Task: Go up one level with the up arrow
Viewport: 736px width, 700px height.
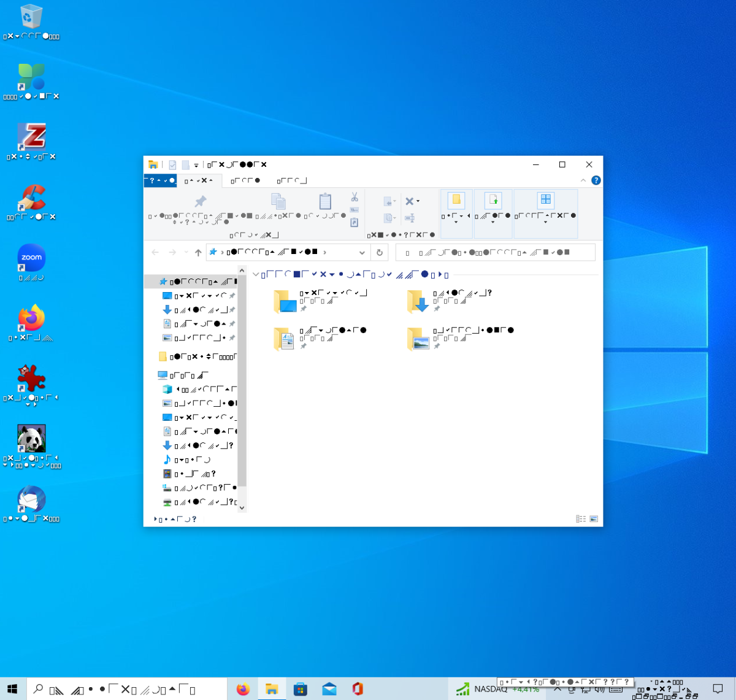Action: pos(198,252)
